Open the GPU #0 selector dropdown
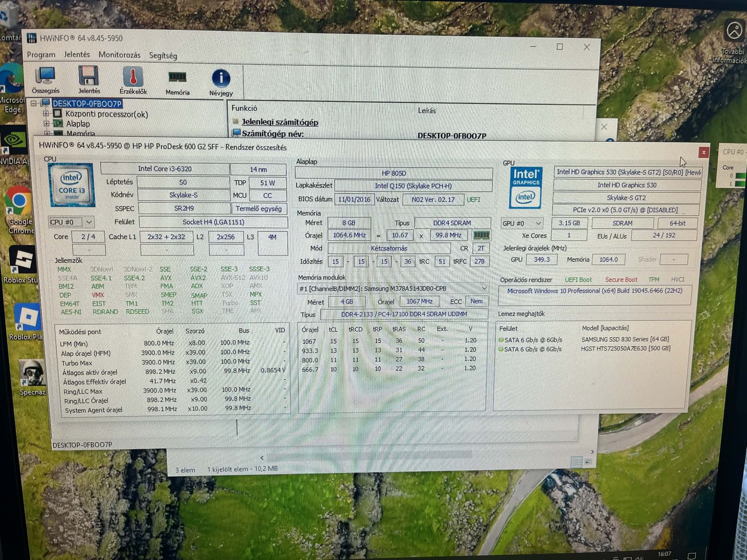Screen dimensions: 747x560 (x=522, y=223)
